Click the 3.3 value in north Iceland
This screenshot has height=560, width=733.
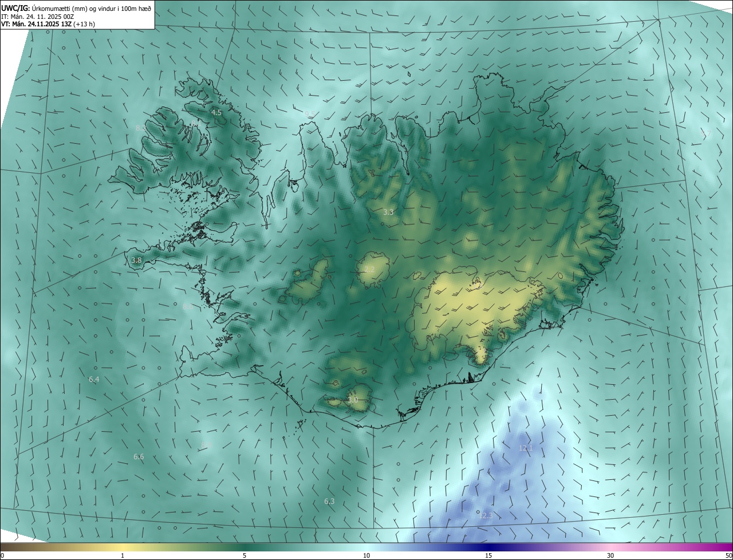pyautogui.click(x=388, y=212)
